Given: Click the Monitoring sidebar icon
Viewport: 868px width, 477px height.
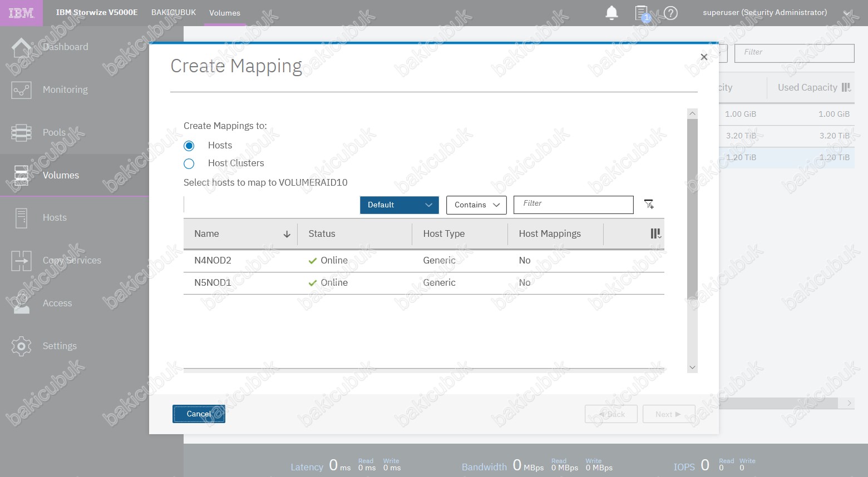Looking at the screenshot, I should (x=21, y=90).
